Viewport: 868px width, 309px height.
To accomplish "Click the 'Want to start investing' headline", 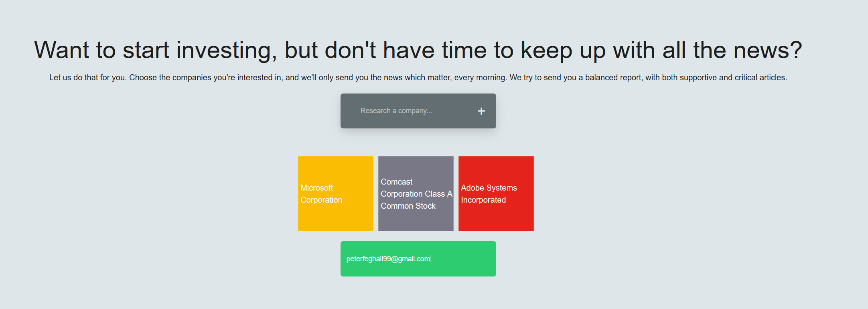I will (x=418, y=50).
